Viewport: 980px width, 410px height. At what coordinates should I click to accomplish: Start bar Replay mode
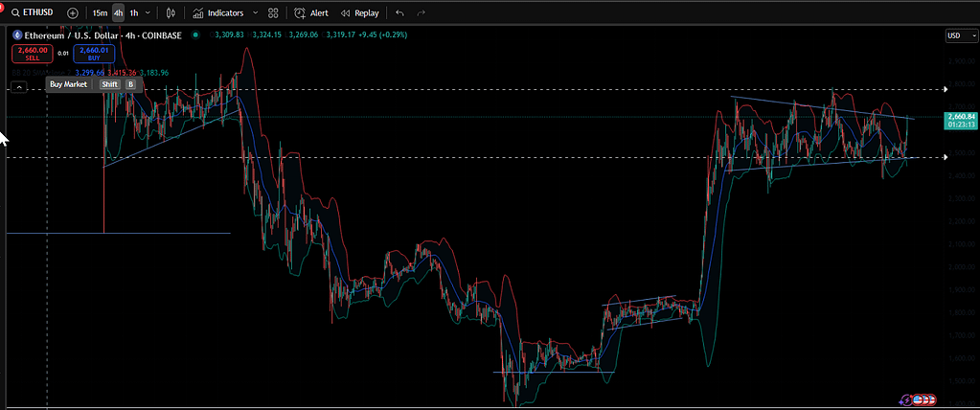coord(360,13)
